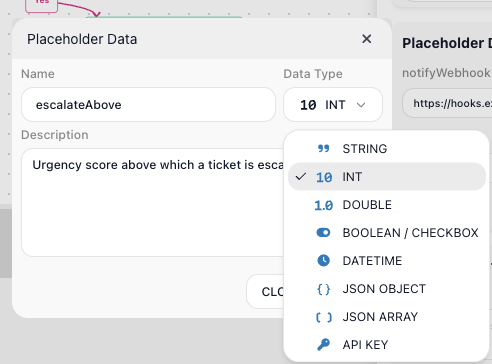This screenshot has width=492, height=364.
Task: Click the checkmark next to INT
Action: tap(301, 177)
